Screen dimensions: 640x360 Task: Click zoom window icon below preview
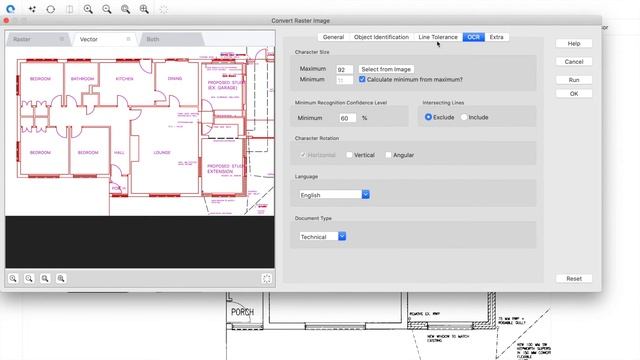click(61, 278)
